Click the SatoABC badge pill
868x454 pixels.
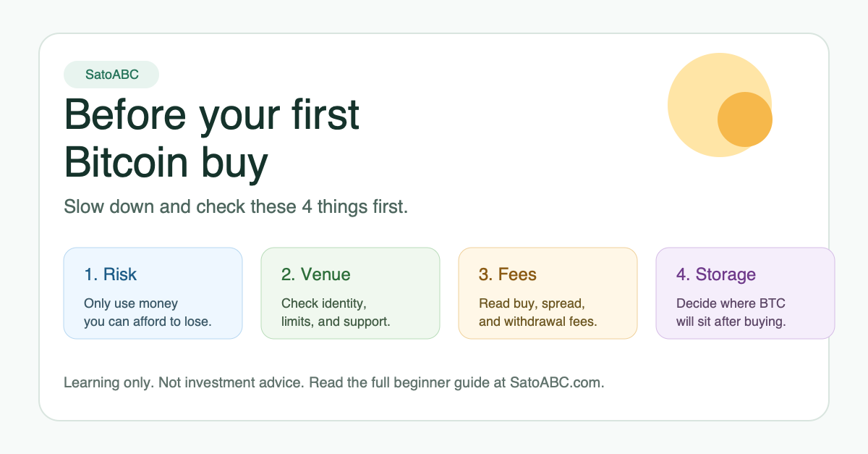click(111, 75)
